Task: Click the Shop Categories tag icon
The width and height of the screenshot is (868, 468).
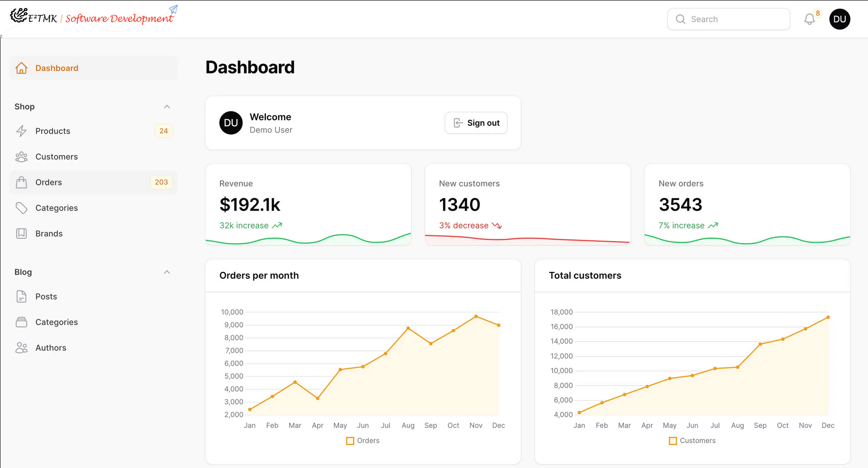Action: pos(21,208)
